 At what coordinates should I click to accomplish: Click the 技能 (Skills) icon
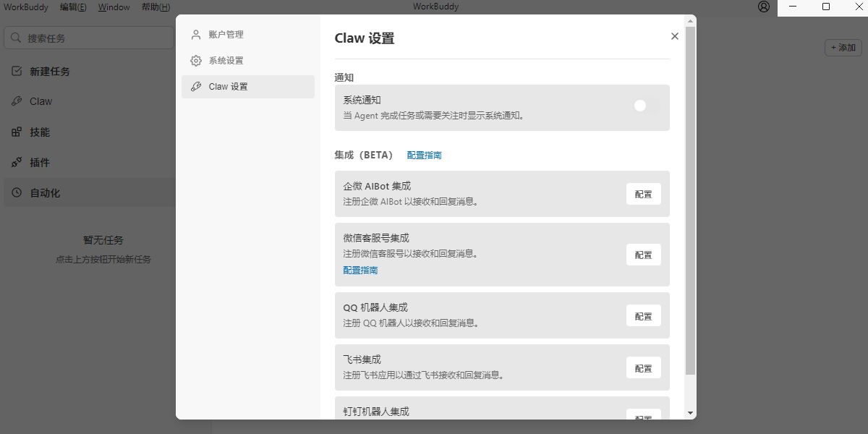(x=16, y=132)
